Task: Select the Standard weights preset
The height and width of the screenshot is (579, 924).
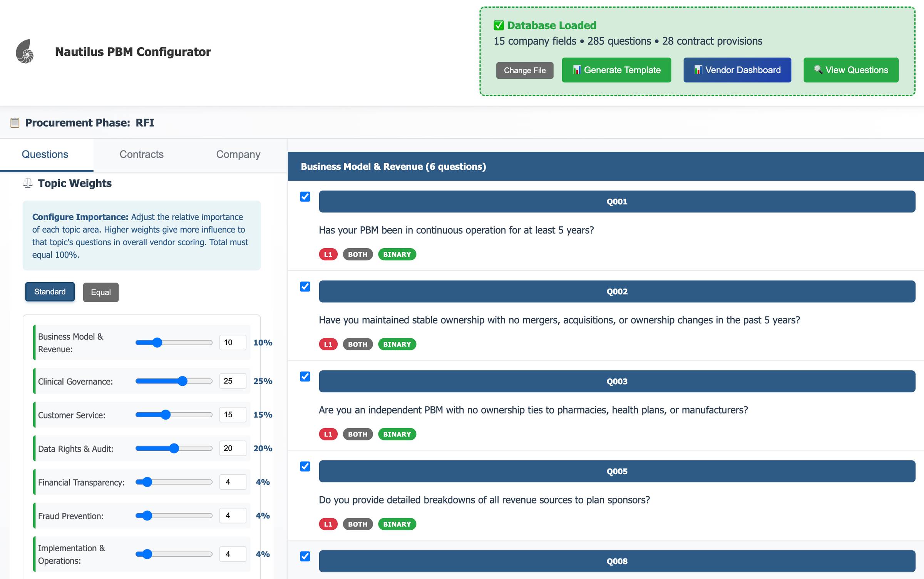Action: point(50,292)
